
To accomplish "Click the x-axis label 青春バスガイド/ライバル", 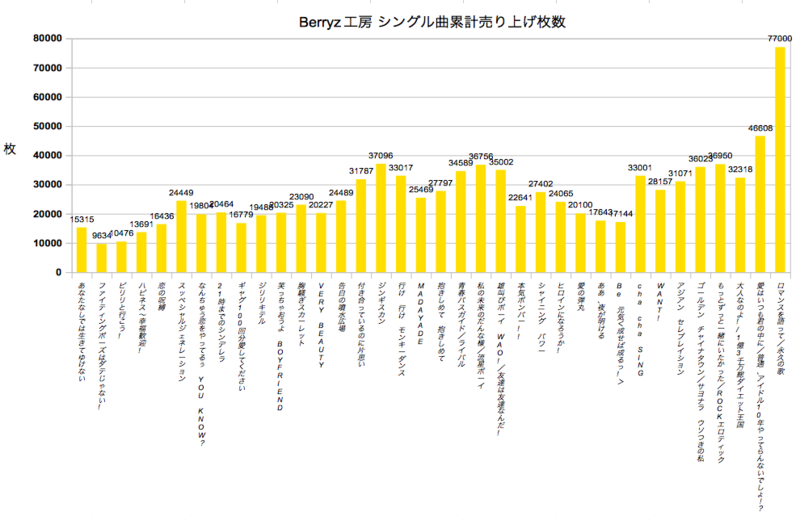I will (461, 325).
